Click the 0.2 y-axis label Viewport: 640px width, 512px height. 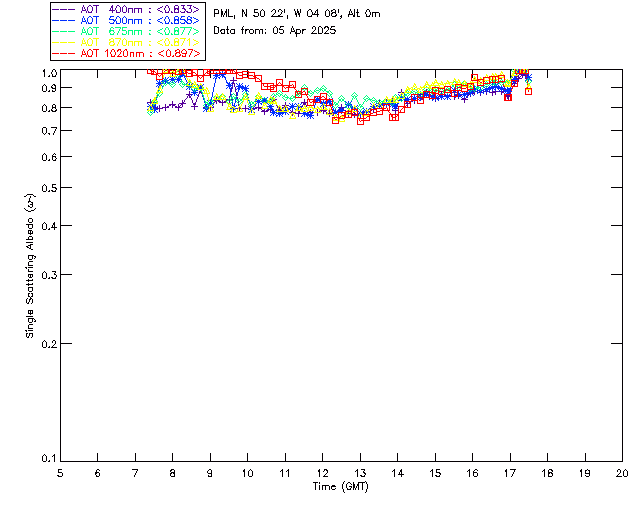(x=49, y=344)
